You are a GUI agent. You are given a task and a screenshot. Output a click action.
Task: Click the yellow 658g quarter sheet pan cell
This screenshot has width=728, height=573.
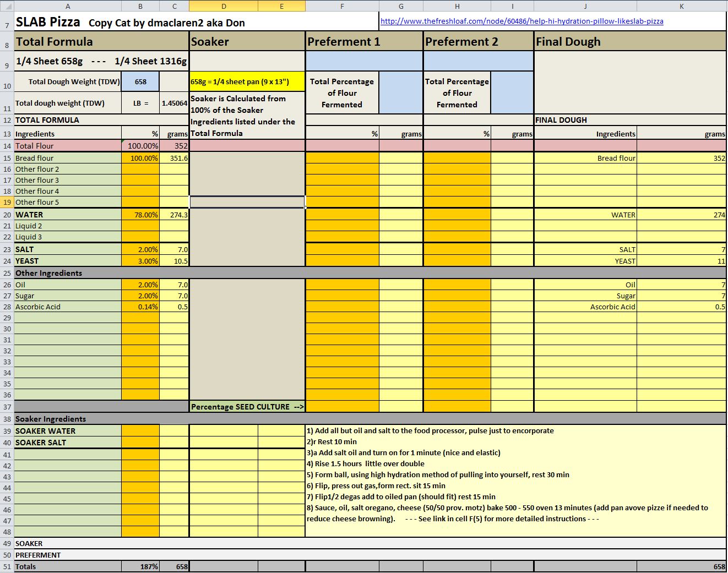pyautogui.click(x=247, y=81)
